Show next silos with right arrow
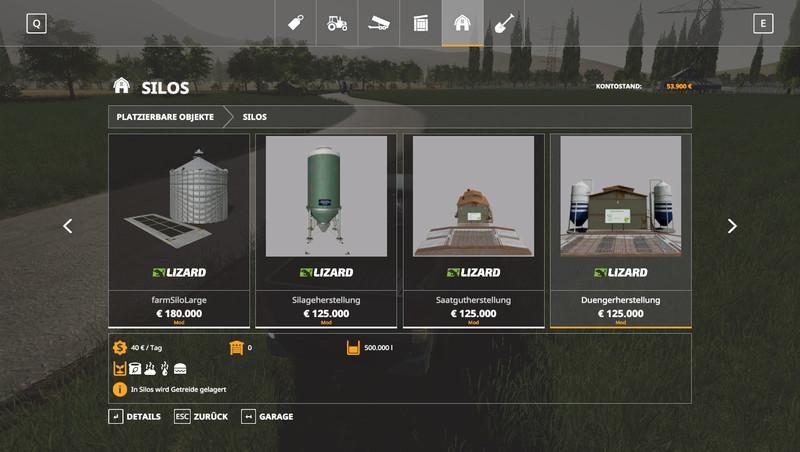This screenshot has height=452, width=800. [x=732, y=226]
